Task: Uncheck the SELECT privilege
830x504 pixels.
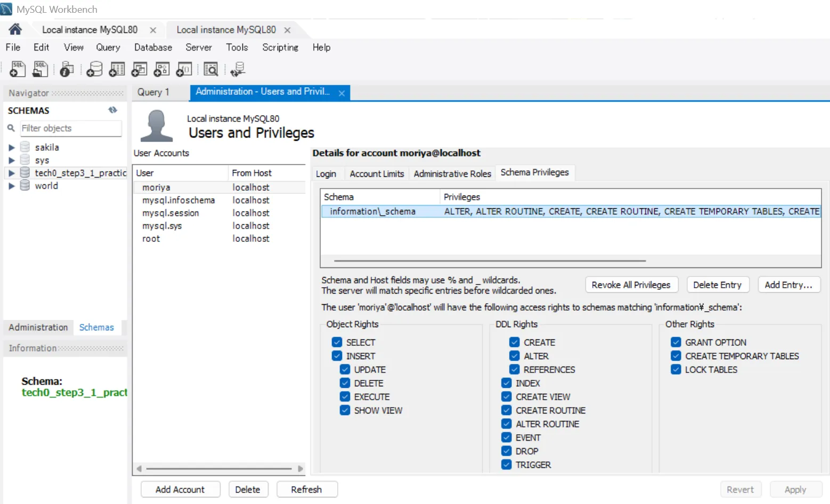Action: [337, 342]
